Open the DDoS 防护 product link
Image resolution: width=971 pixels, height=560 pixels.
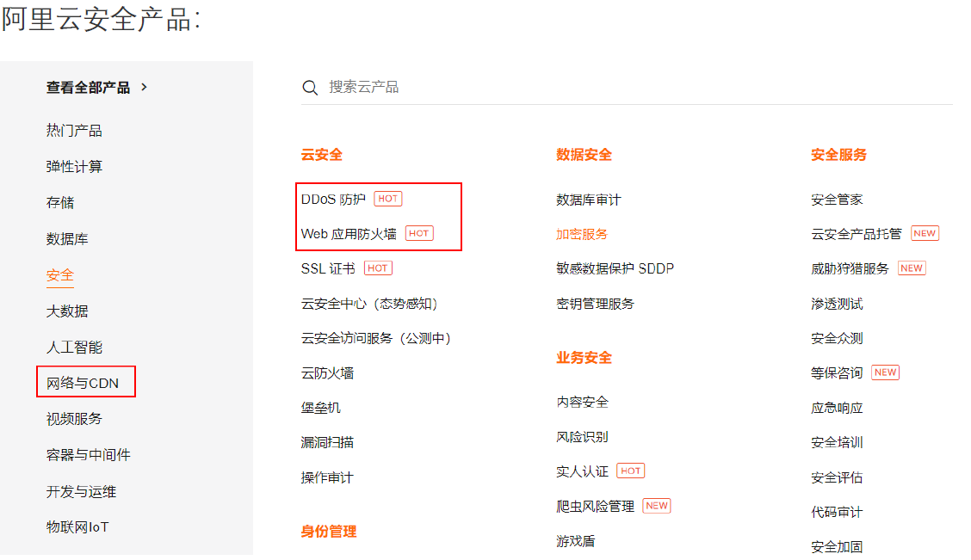click(x=333, y=200)
